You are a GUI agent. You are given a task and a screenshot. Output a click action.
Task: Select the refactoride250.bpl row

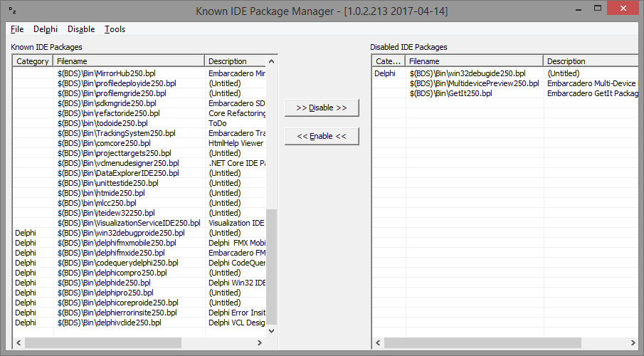[x=139, y=113]
